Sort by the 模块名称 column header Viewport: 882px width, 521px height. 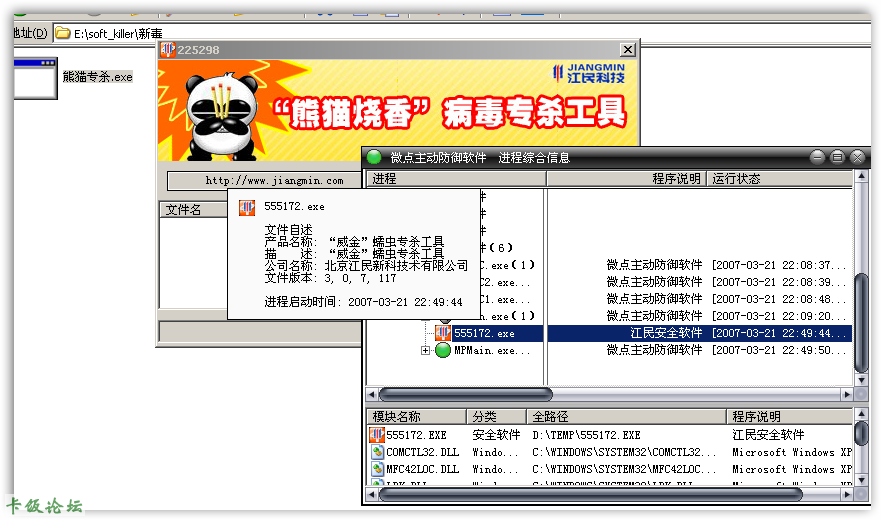coord(416,417)
